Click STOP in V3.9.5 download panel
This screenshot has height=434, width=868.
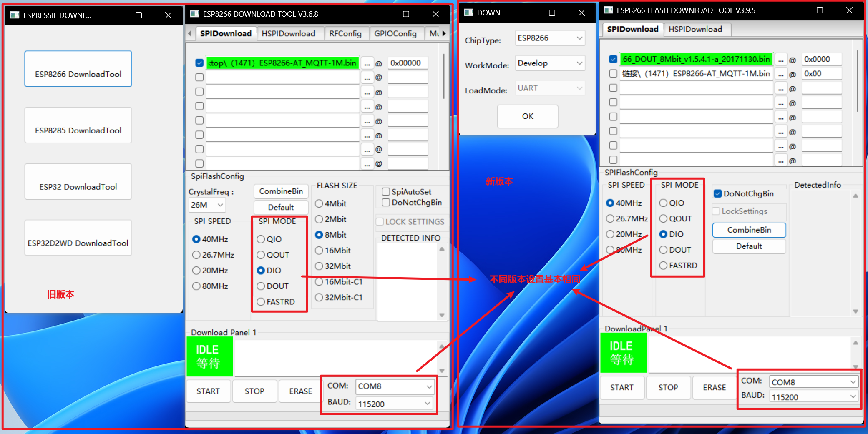point(668,387)
